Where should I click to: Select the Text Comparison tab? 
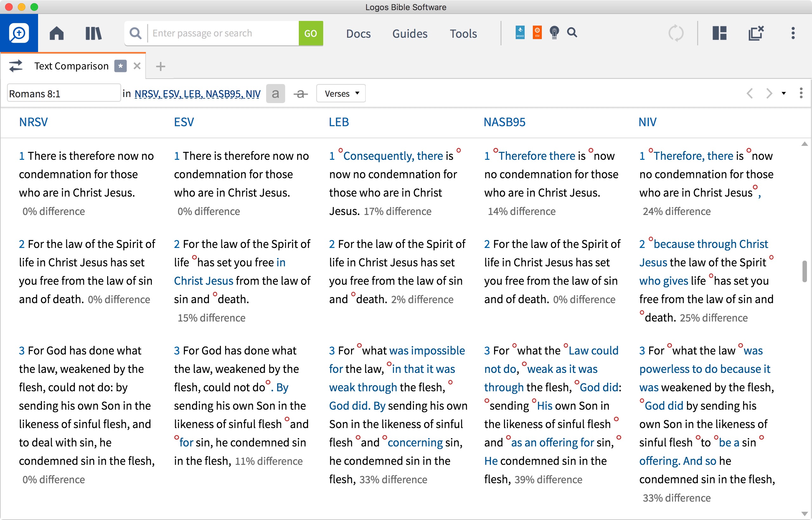coord(71,66)
